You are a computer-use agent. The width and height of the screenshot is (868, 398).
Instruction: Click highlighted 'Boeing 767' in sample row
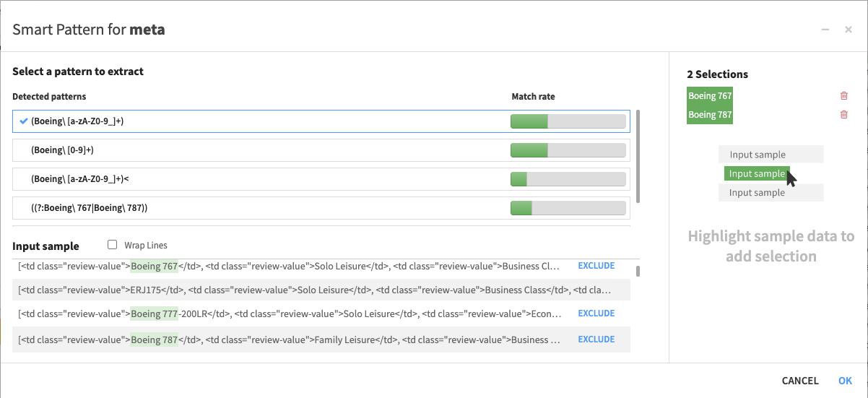tap(155, 266)
